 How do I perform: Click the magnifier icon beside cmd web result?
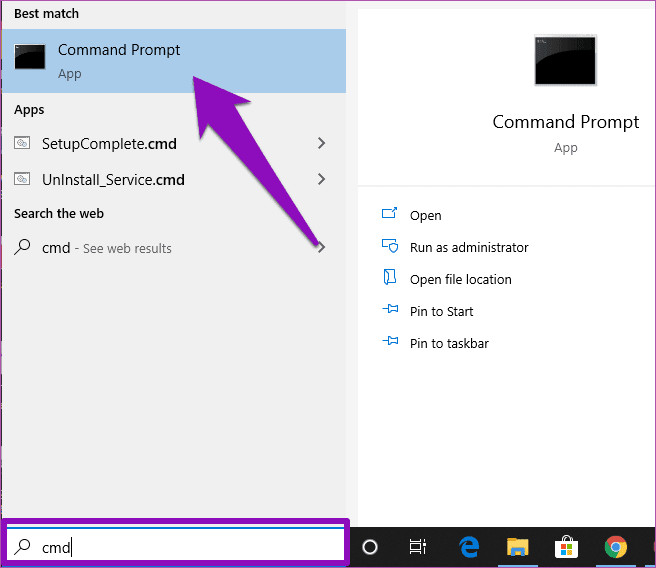coord(22,247)
